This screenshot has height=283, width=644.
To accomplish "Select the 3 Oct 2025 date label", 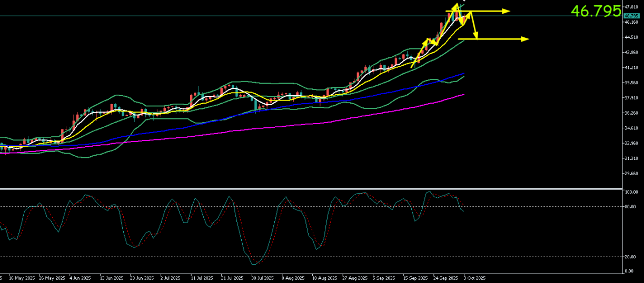I will [474, 278].
